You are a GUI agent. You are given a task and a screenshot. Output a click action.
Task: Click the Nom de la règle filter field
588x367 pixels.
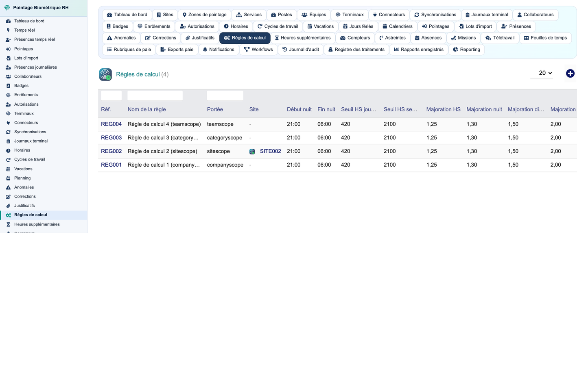pos(155,96)
